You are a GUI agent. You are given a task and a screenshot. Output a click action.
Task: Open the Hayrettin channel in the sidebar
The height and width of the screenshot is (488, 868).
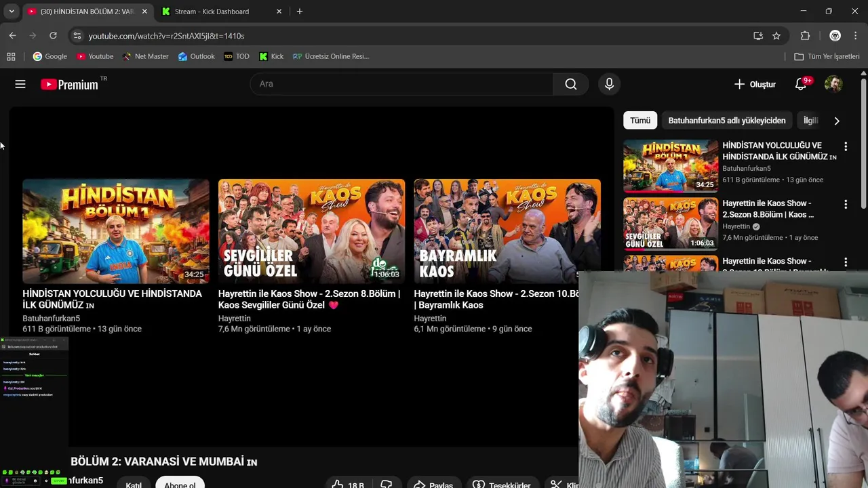coord(736,226)
